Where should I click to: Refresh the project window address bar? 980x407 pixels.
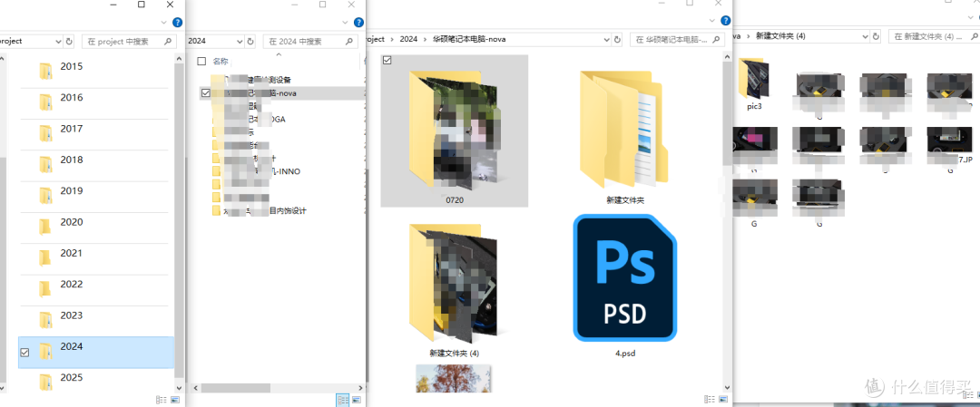(x=69, y=41)
